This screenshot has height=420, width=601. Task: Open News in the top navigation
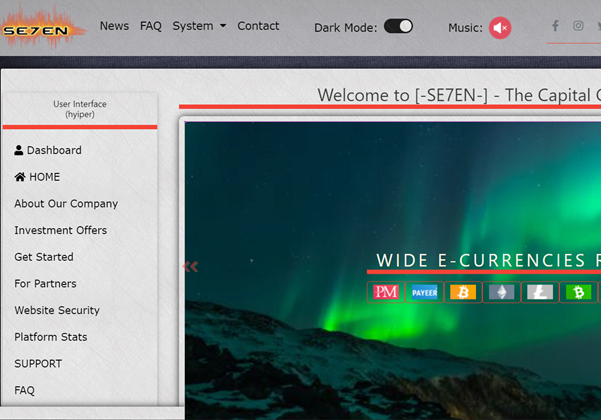click(114, 26)
